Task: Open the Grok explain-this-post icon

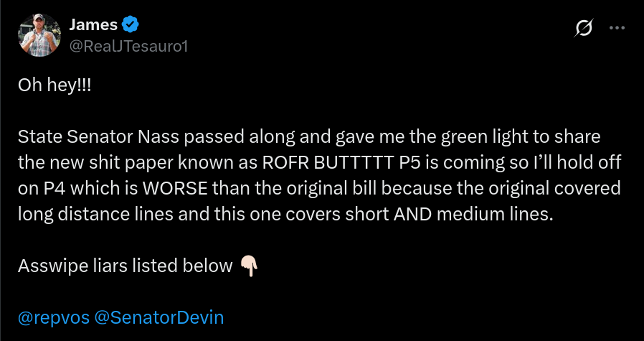Action: pos(584,28)
